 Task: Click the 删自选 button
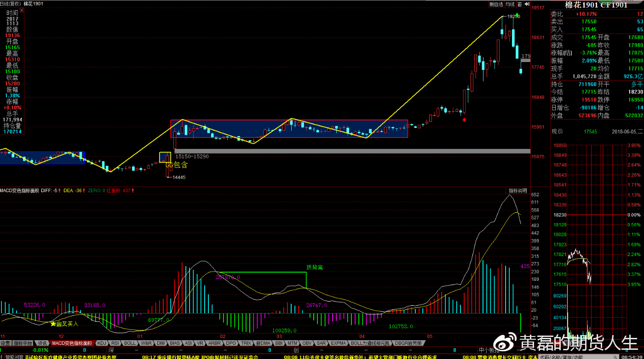pyautogui.click(x=496, y=4)
